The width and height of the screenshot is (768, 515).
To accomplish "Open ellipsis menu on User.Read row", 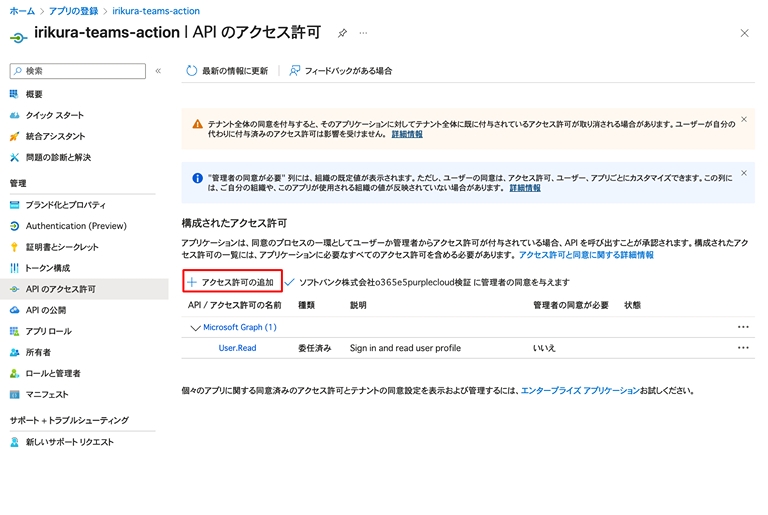I will coord(743,347).
